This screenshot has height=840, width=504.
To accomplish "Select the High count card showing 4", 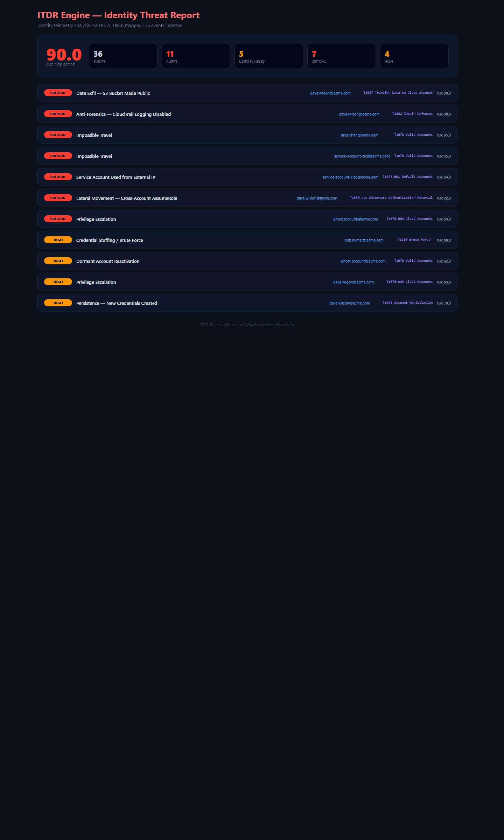I will (414, 56).
